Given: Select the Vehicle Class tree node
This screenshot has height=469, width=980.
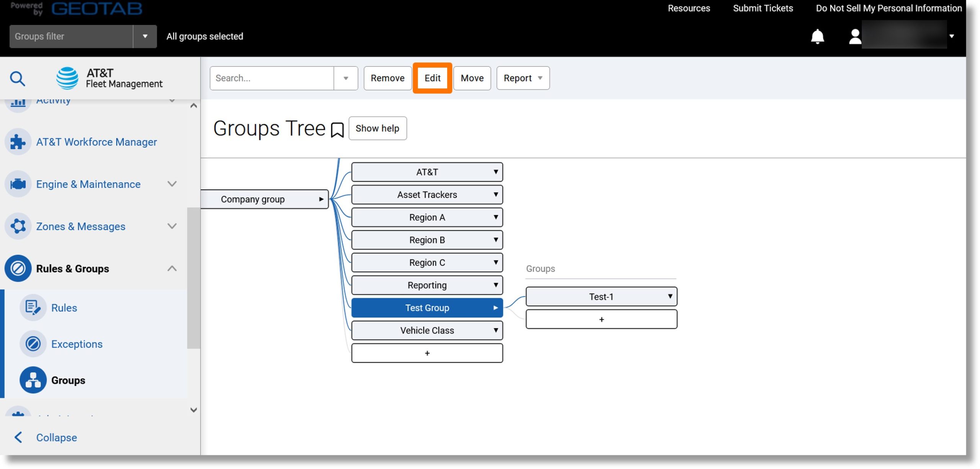Looking at the screenshot, I should 427,330.
